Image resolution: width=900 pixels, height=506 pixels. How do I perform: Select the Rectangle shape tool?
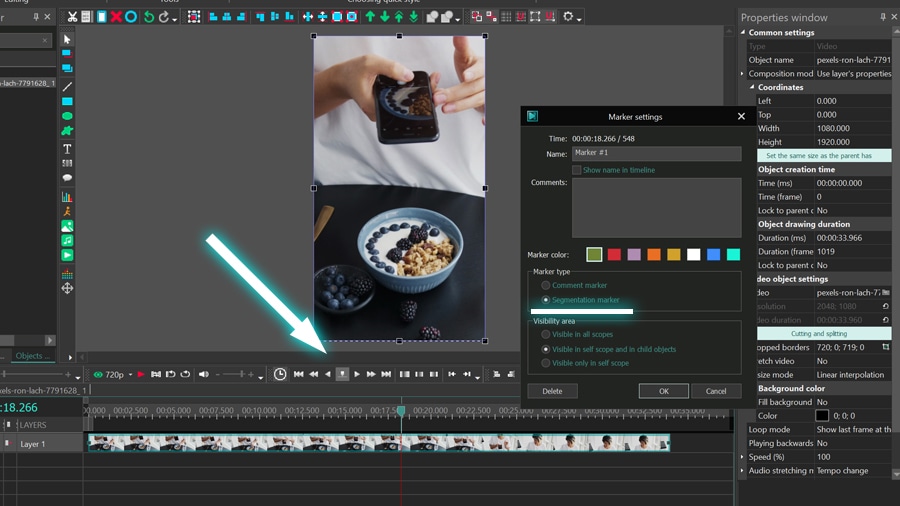tap(67, 102)
